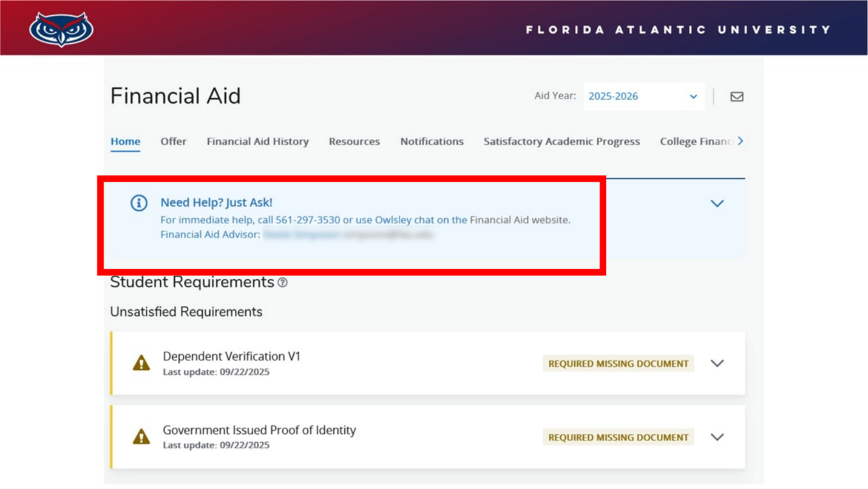Open Satisfactory Academic Progress
Viewport: 868px width, 489px height.
pyautogui.click(x=561, y=141)
